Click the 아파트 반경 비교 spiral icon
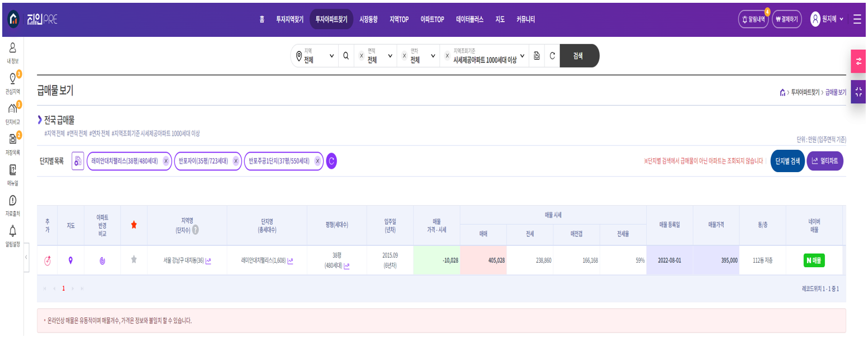The height and width of the screenshot is (337, 868). coord(102,260)
